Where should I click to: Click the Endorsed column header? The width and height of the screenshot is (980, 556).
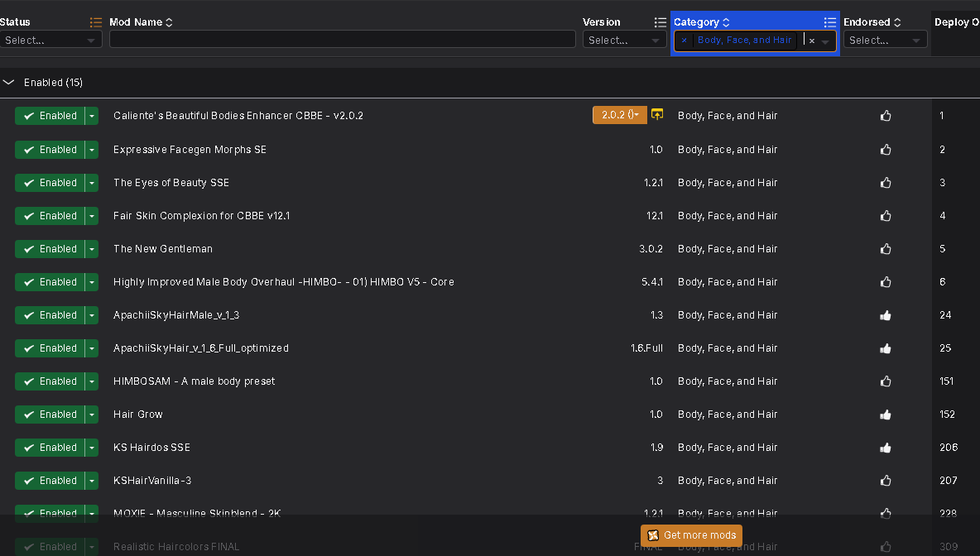(867, 22)
